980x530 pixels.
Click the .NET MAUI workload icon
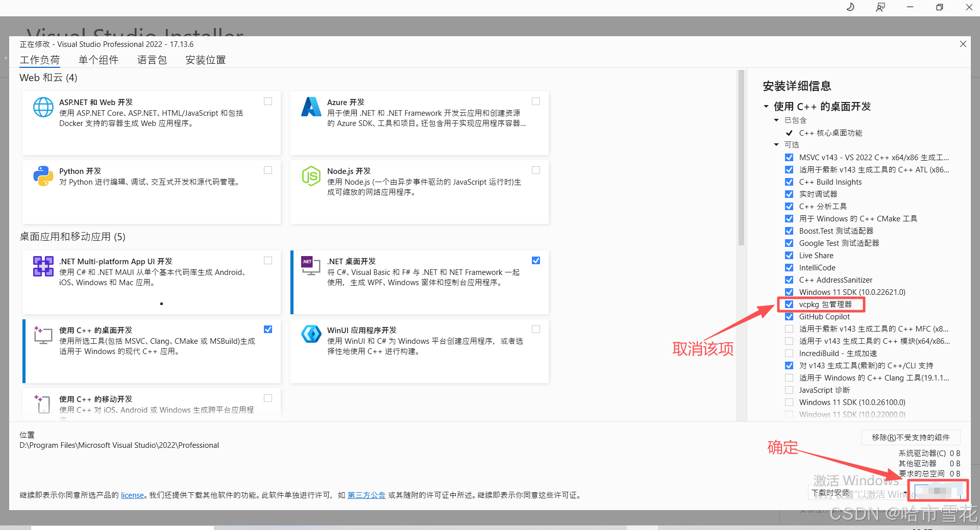point(43,266)
